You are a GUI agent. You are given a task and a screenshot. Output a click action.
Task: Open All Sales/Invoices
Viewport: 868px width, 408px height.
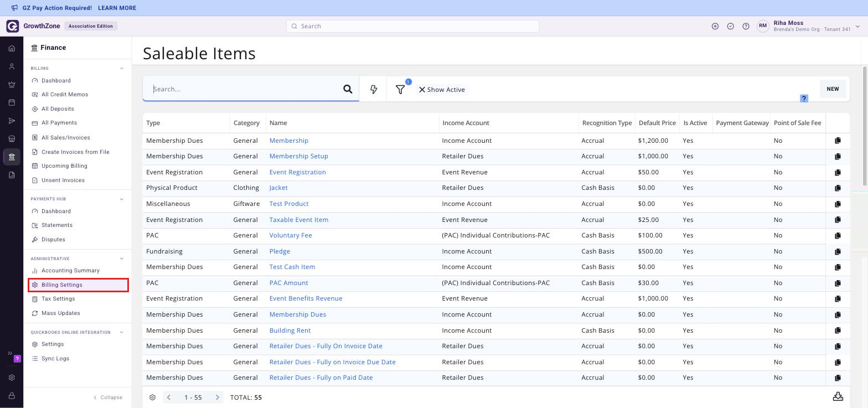65,138
